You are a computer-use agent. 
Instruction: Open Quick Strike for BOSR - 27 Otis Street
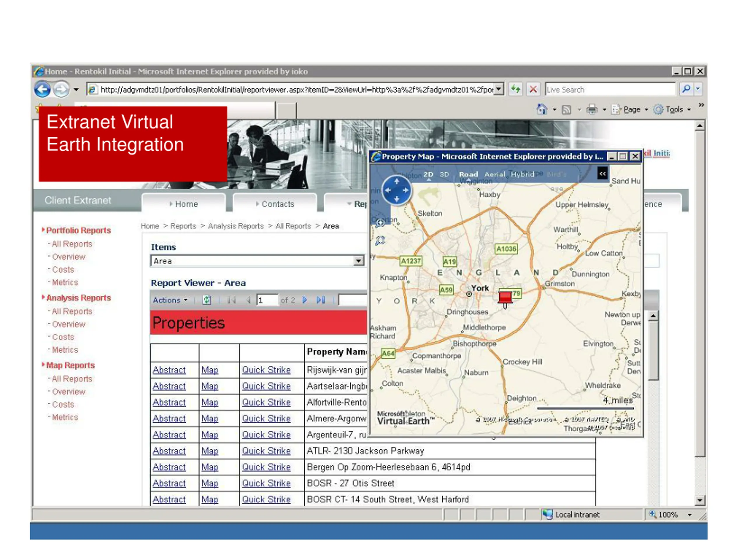pos(266,483)
